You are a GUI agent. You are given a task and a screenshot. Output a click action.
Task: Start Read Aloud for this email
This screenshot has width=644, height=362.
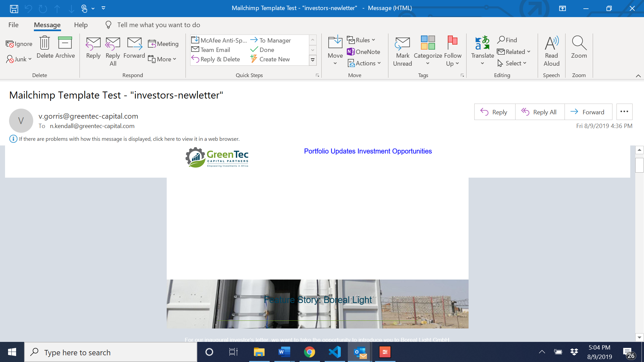coord(551,50)
